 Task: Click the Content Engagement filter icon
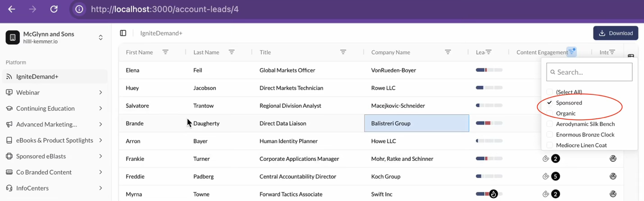point(571,52)
